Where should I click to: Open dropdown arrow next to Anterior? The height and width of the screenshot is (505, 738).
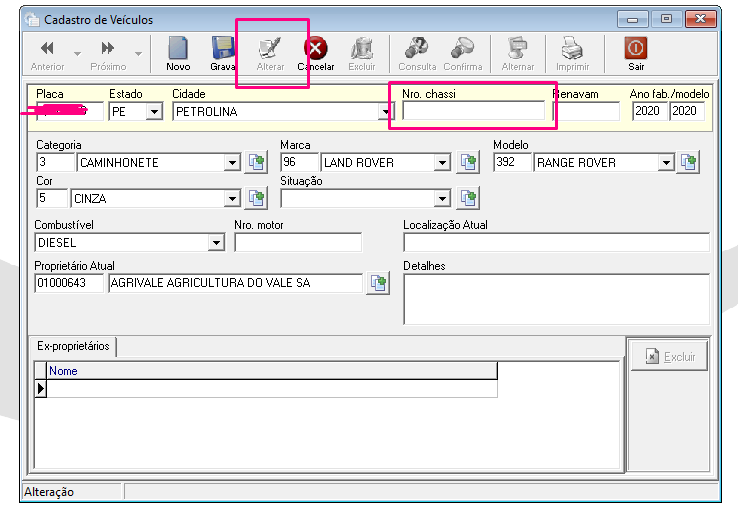78,54
